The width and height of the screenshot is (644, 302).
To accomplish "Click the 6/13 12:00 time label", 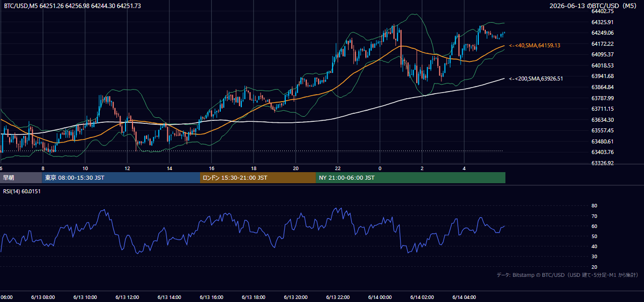I will pos(127,297).
